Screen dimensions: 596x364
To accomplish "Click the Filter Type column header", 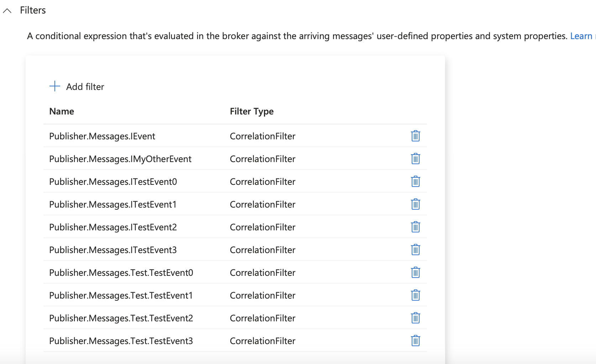I will [x=252, y=111].
